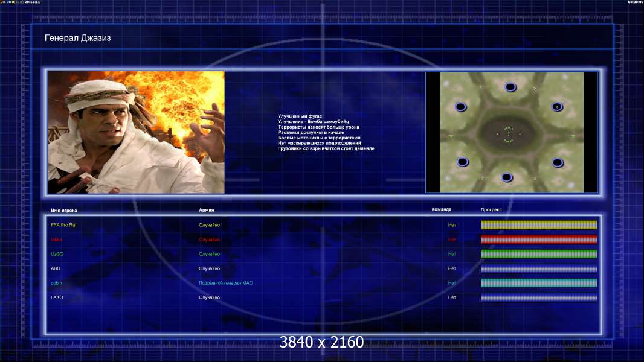Select player name ABU
Image resolution: width=644 pixels, height=362 pixels.
point(56,268)
